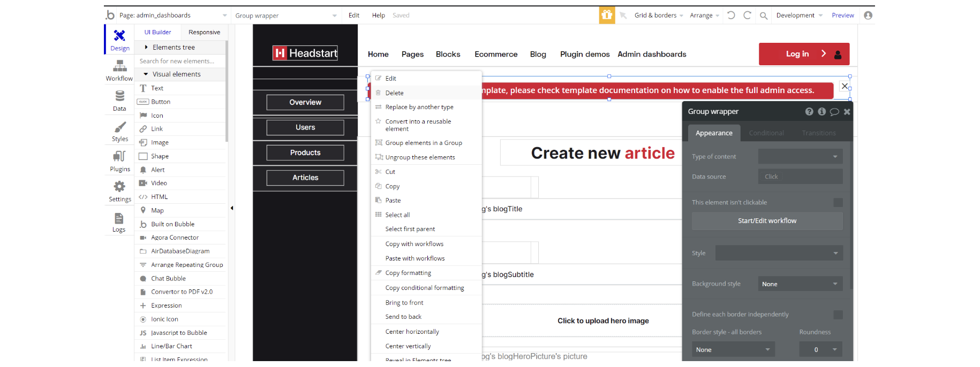This screenshot has height=367, width=980.
Task: Open the Settings gear in sidebar
Action: (119, 191)
